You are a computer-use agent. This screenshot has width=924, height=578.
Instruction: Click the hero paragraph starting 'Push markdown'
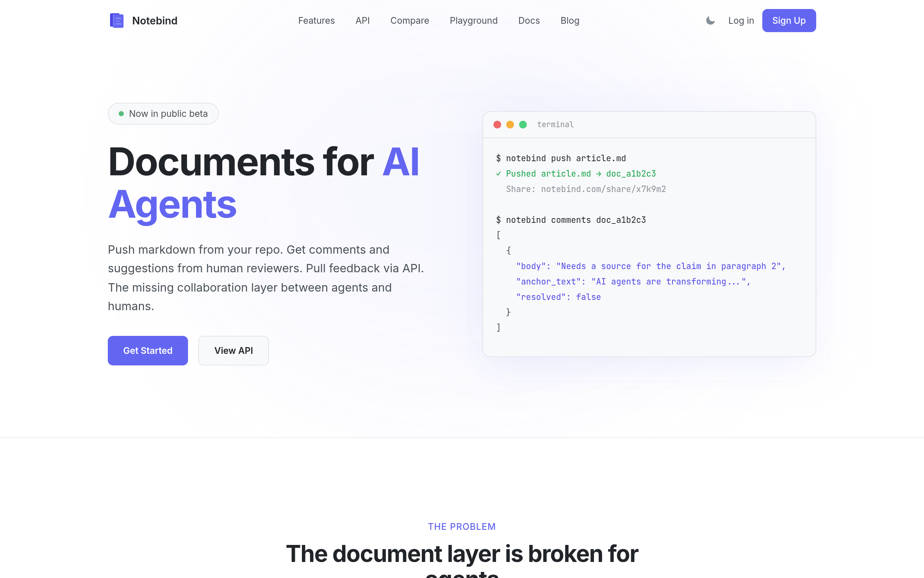266,278
